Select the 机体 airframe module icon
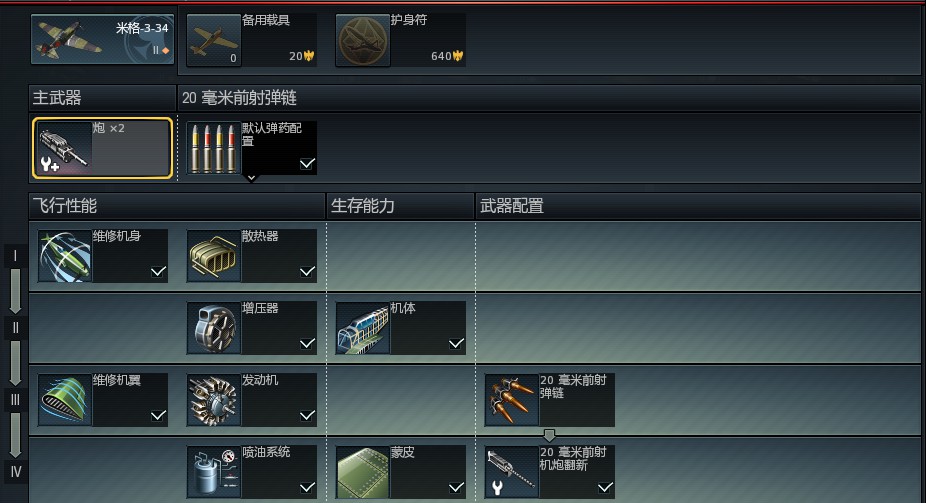The image size is (926, 503). coord(363,328)
